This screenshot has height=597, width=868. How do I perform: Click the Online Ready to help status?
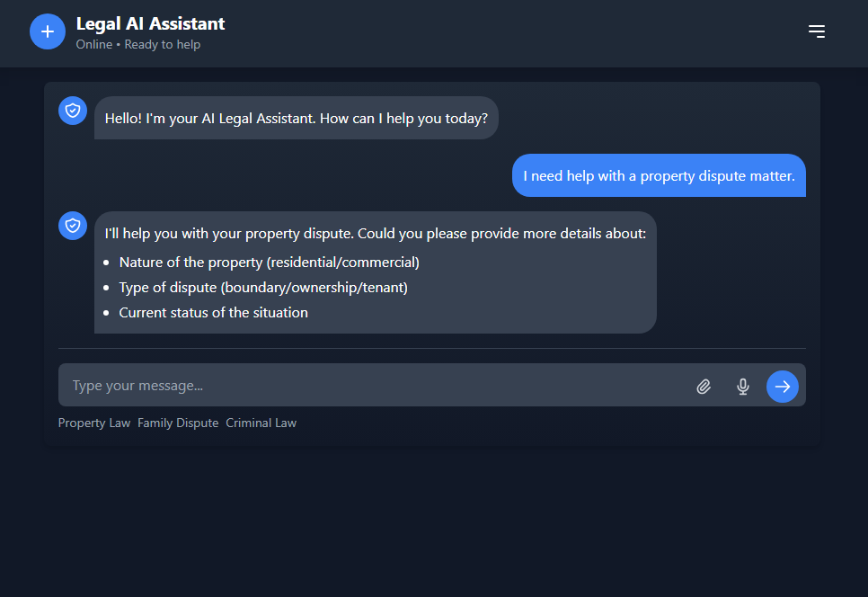click(137, 45)
